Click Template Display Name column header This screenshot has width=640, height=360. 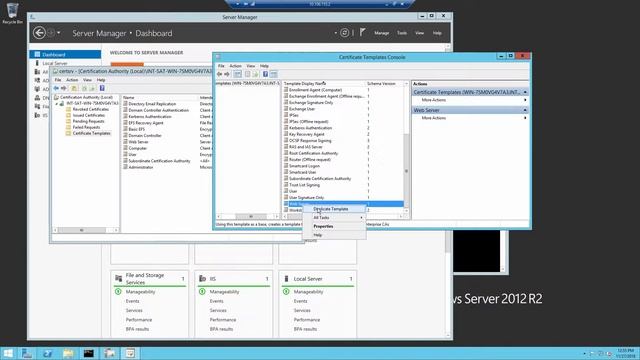324,83
